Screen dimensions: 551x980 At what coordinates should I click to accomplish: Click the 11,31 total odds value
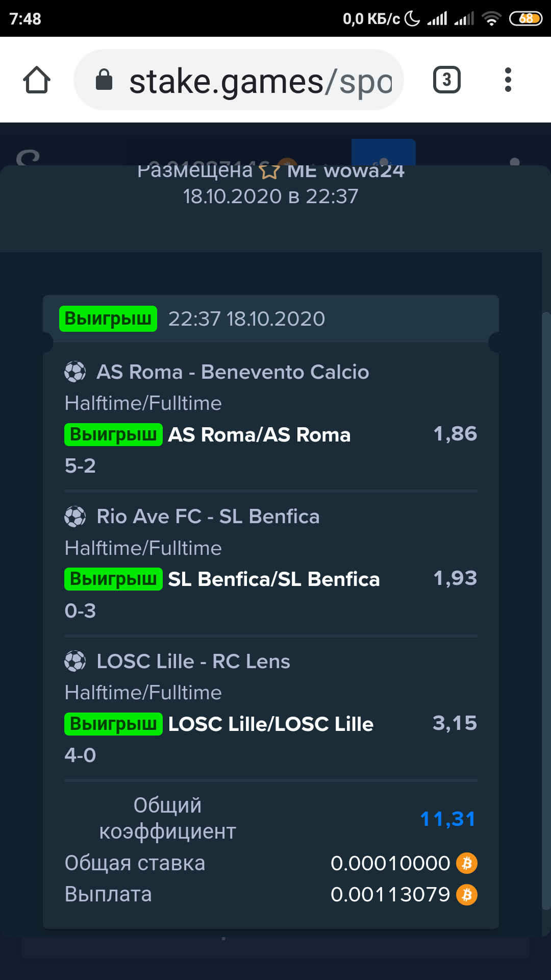(448, 819)
